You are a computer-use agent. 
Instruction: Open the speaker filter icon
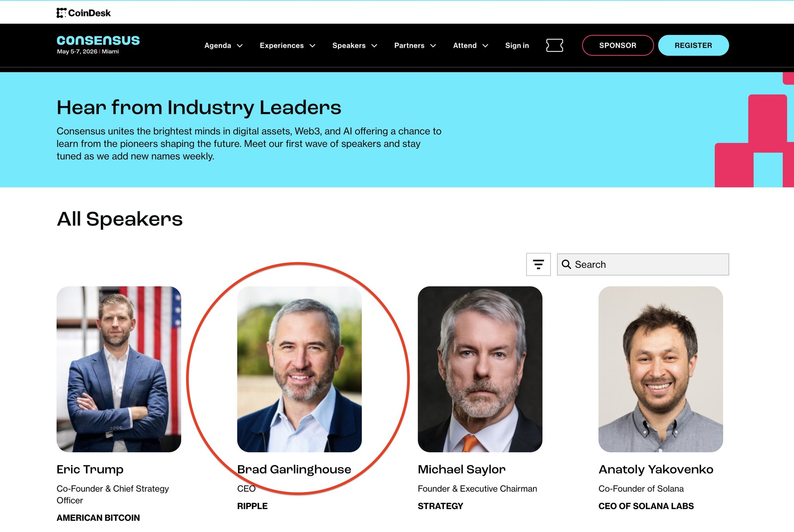click(538, 264)
